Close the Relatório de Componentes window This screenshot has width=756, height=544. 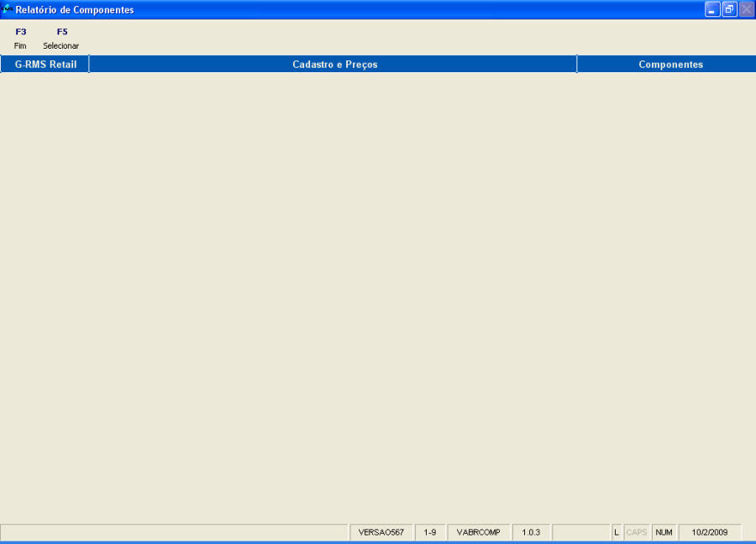click(x=747, y=9)
